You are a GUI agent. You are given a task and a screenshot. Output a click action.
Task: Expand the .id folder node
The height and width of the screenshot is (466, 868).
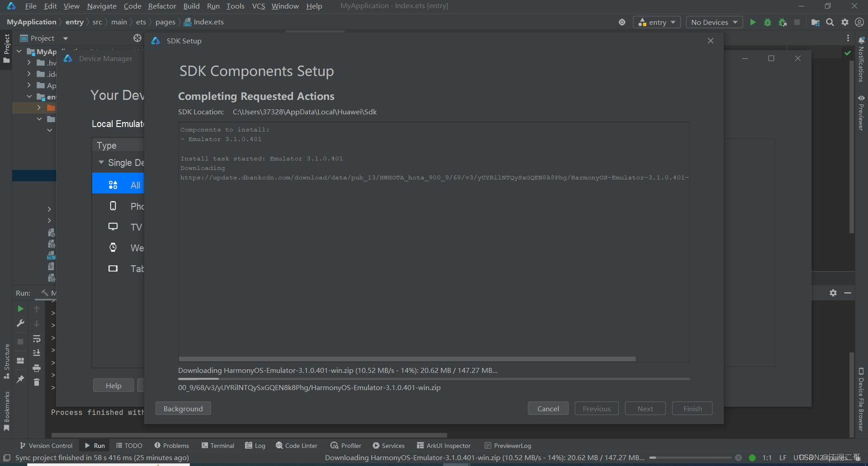(29, 74)
